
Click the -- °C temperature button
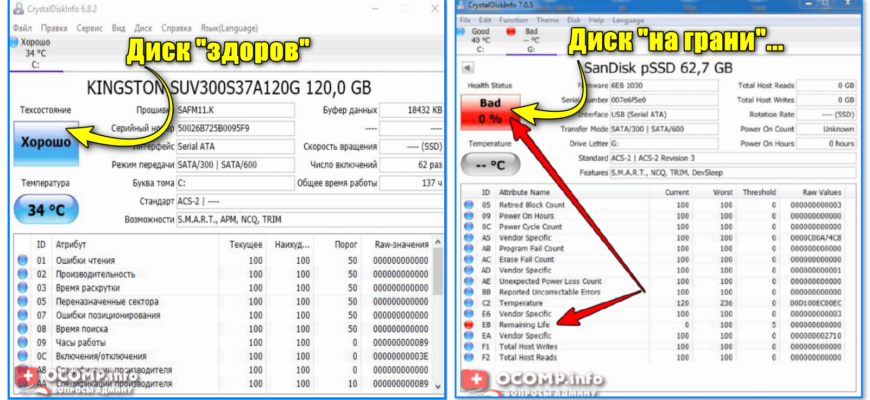click(490, 165)
